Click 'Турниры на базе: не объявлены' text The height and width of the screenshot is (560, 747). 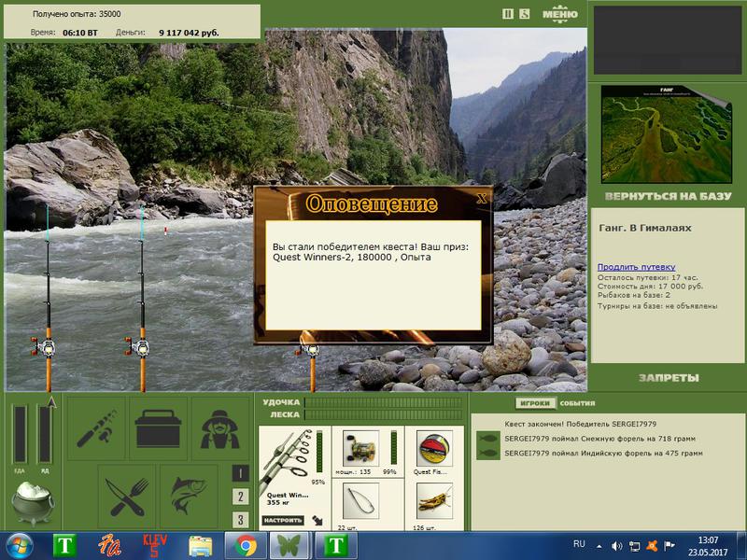[x=657, y=306]
